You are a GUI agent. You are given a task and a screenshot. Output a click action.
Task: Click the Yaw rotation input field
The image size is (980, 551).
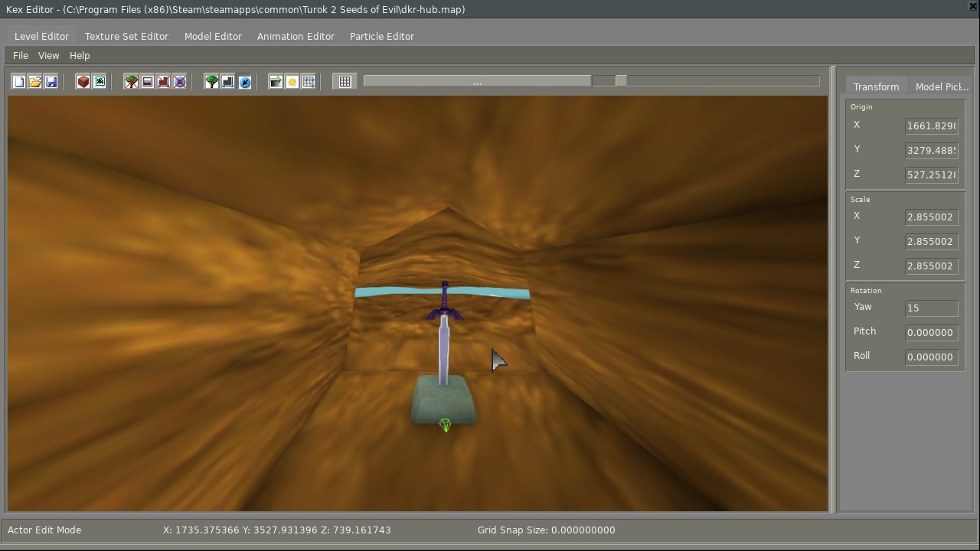pos(931,308)
